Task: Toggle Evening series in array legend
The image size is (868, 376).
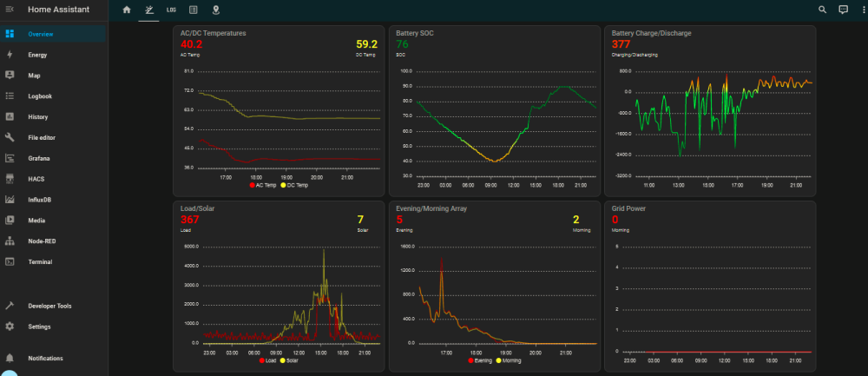Action: [x=479, y=360]
